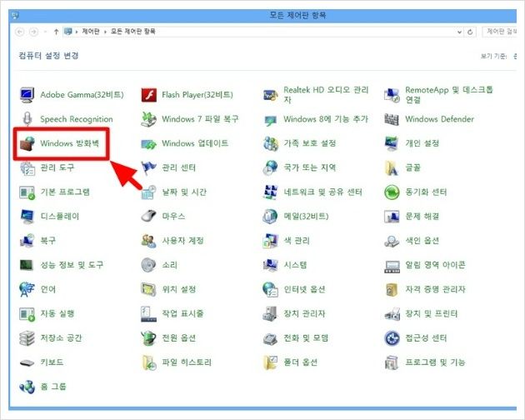Viewport: 525px width, 420px height.
Task: Click the Windows 8에 기능 추가 link
Action: 326,119
